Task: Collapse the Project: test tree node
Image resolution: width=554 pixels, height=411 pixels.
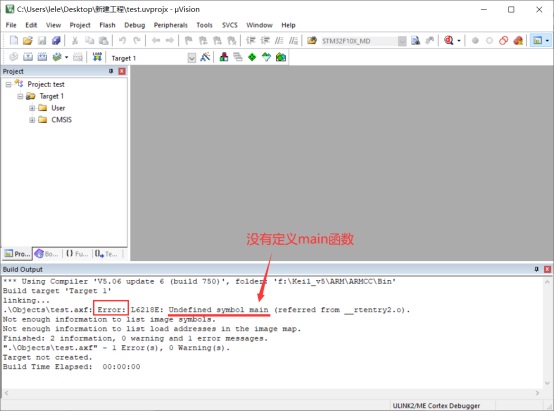Action: tap(8, 84)
